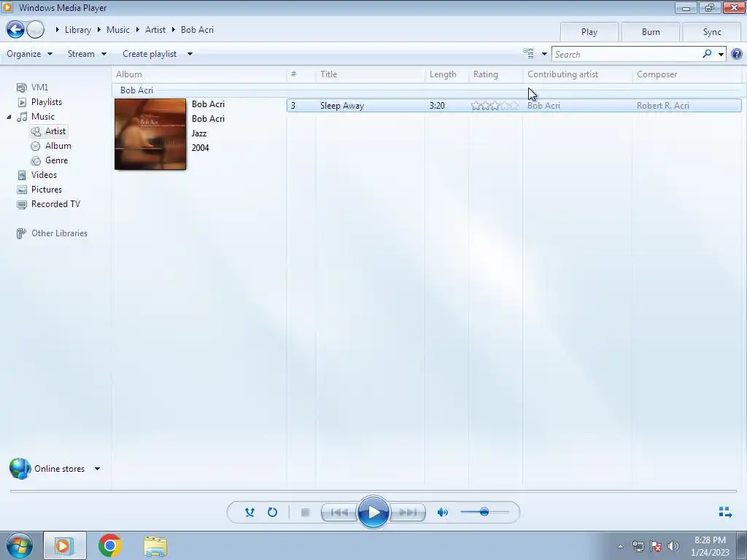This screenshot has width=747, height=560.
Task: Click the Previous track button
Action: coord(339,513)
